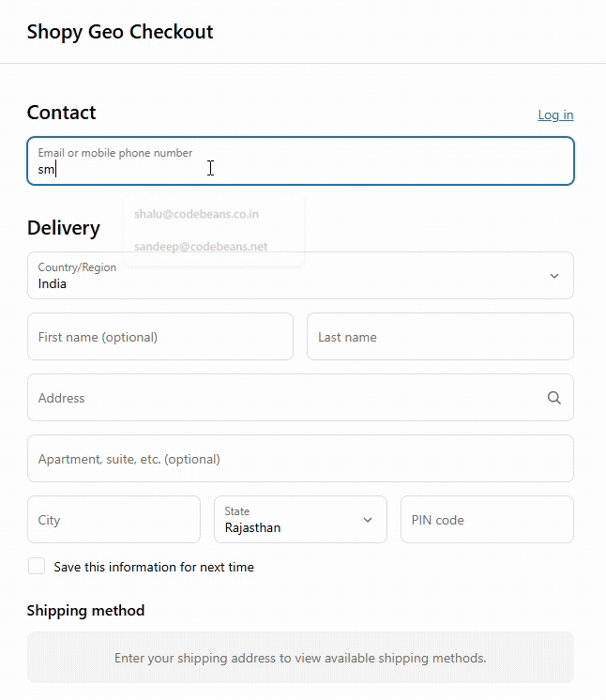606x700 pixels.
Task: Focus the PIN code field
Action: click(487, 519)
